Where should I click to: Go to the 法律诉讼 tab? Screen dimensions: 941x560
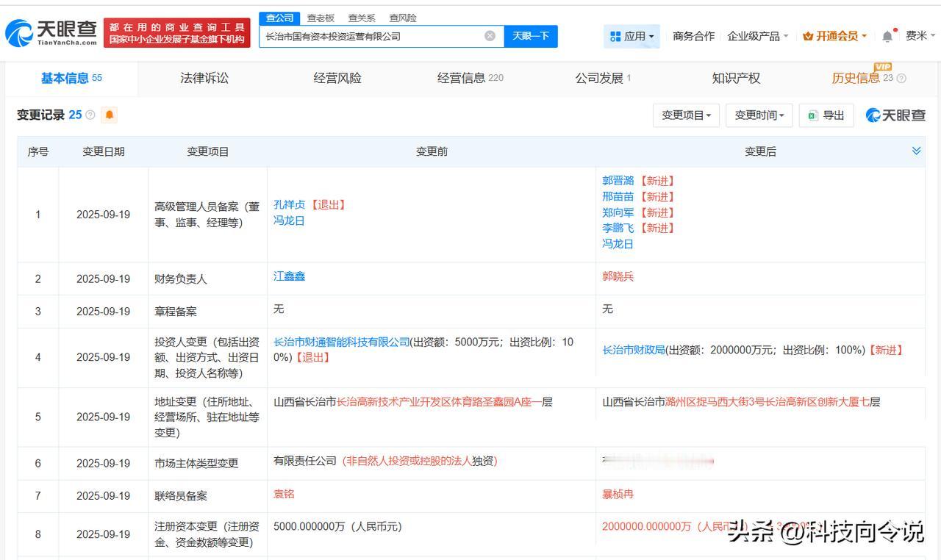204,78
